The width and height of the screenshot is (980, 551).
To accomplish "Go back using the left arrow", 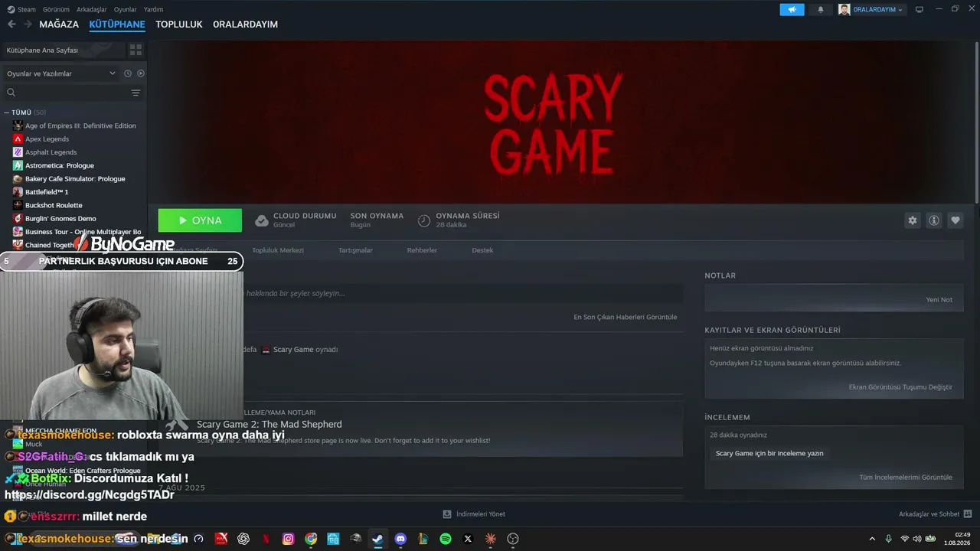I will pyautogui.click(x=11, y=24).
